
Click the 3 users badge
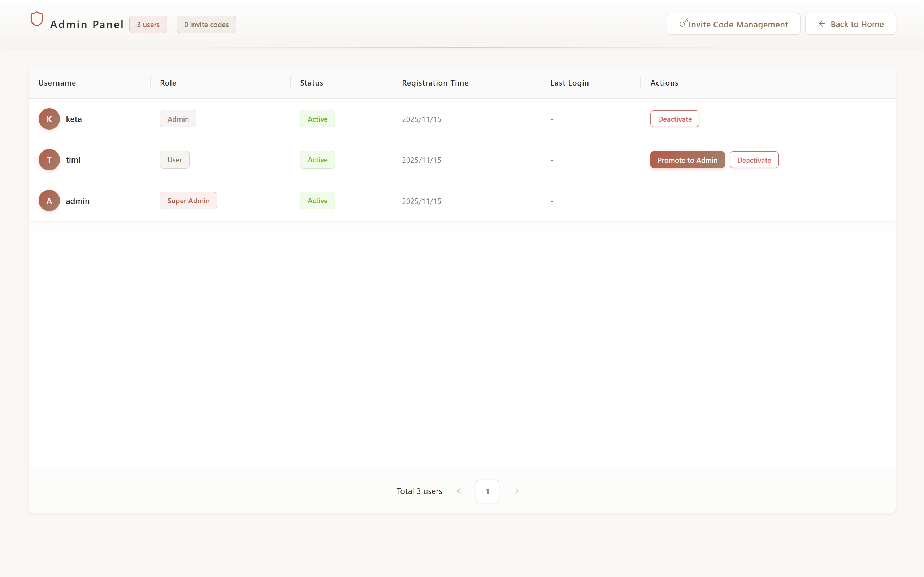pos(148,24)
